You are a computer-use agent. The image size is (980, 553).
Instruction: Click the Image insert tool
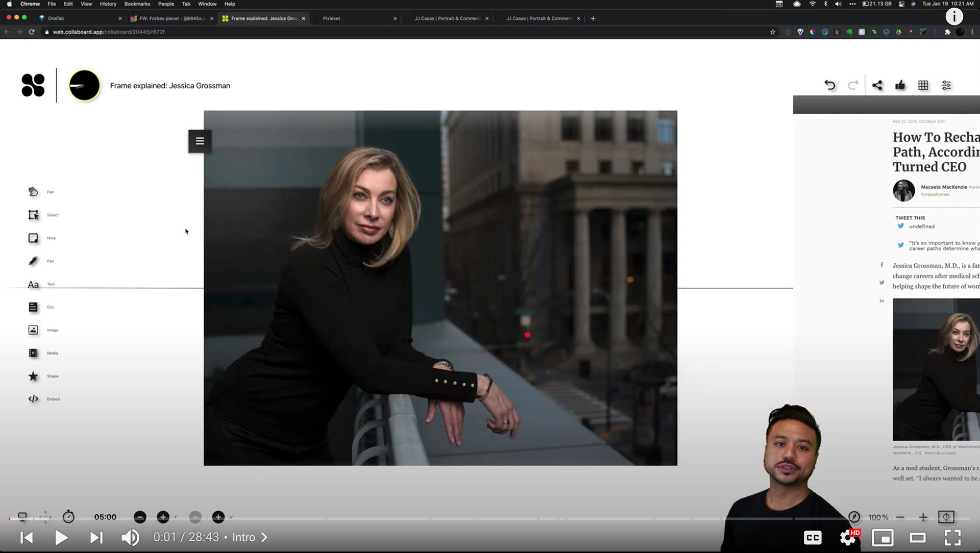coord(33,330)
